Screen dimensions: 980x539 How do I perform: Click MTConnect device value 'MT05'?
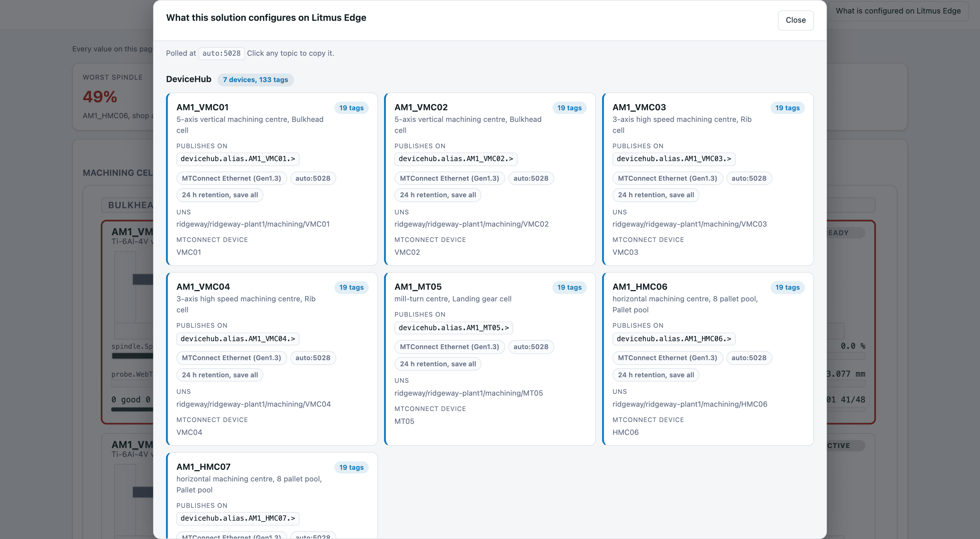(x=404, y=421)
